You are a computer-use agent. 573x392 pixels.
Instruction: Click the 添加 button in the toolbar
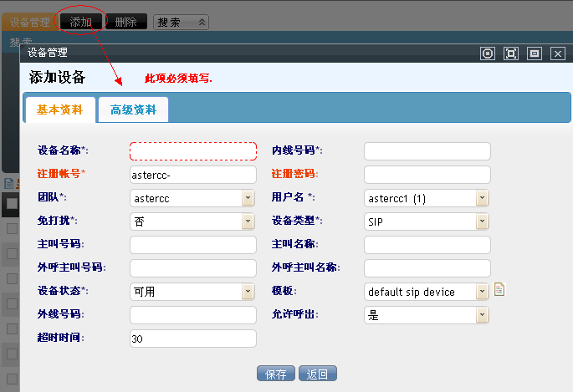pyautogui.click(x=81, y=22)
